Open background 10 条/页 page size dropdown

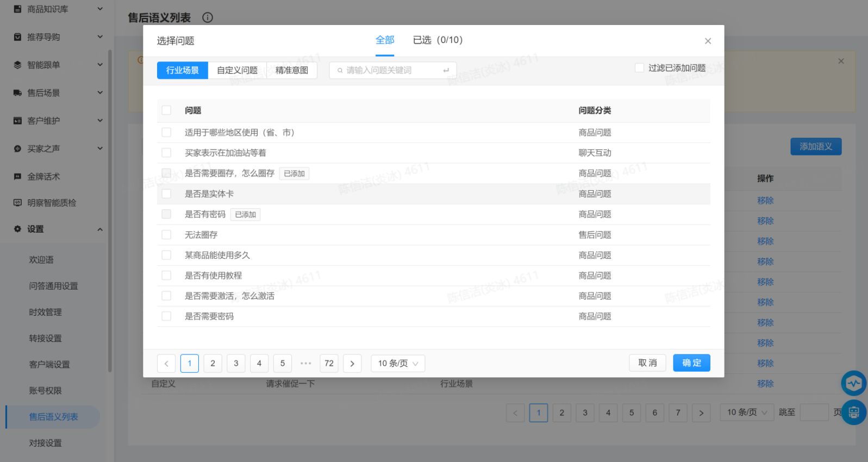(x=747, y=413)
